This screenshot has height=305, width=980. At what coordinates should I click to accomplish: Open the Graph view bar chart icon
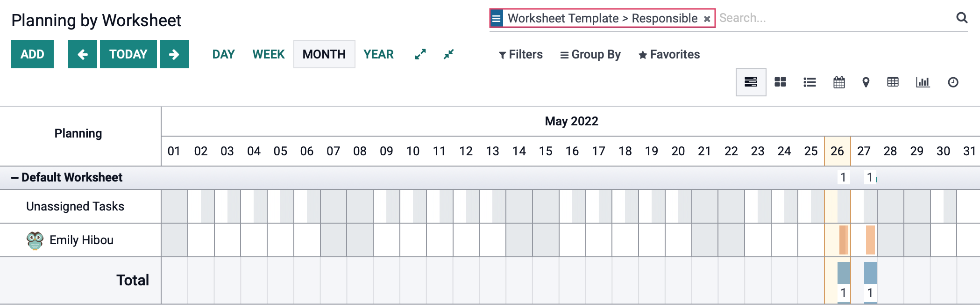(923, 82)
